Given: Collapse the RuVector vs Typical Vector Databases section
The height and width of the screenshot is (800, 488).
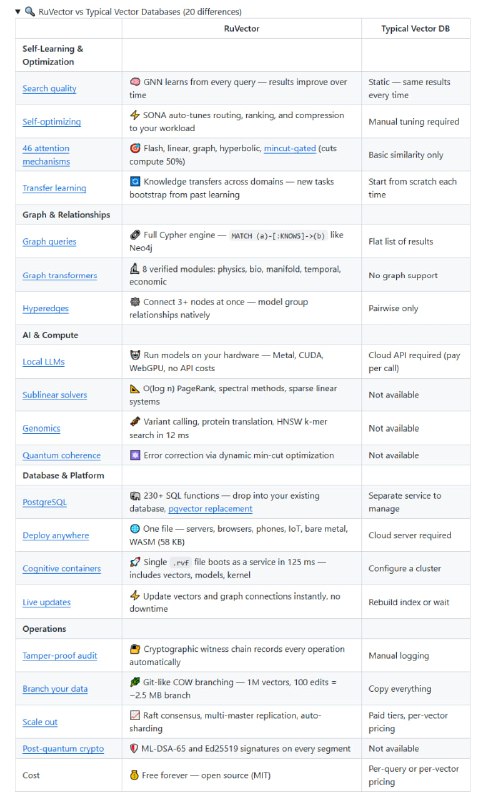Looking at the screenshot, I should click(18, 11).
